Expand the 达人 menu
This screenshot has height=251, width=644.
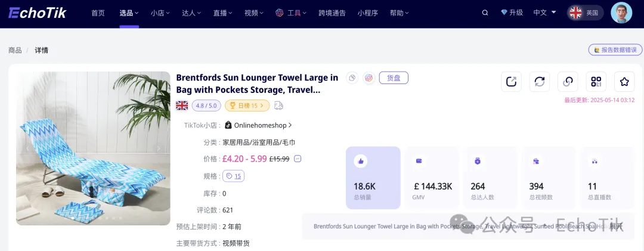coord(191,13)
